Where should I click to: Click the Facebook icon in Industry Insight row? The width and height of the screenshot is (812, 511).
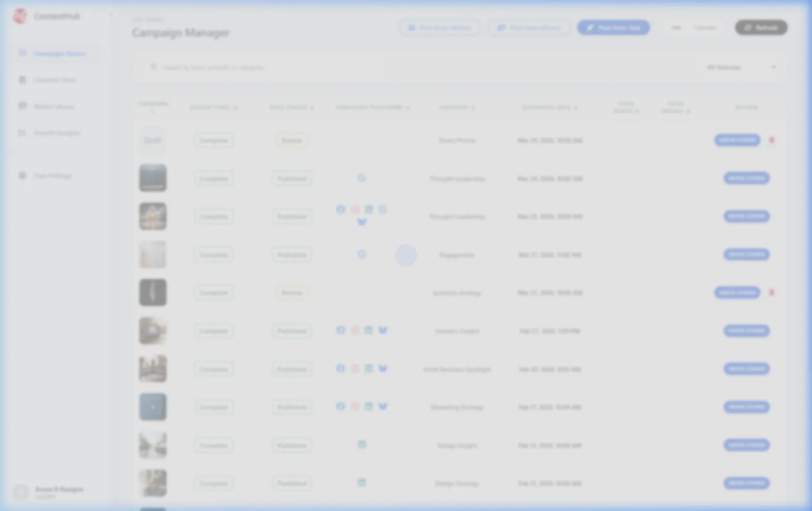(341, 330)
